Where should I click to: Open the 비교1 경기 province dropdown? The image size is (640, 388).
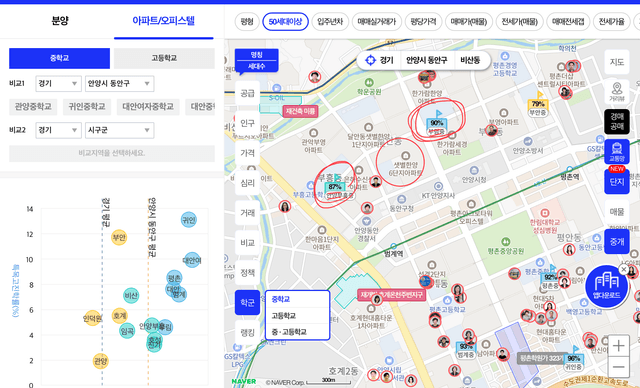pyautogui.click(x=58, y=84)
